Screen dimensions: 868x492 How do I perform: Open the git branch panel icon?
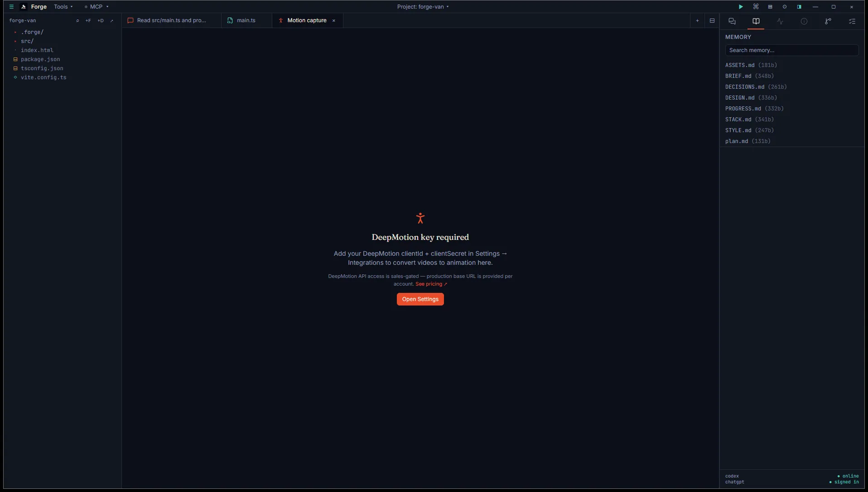pos(828,21)
